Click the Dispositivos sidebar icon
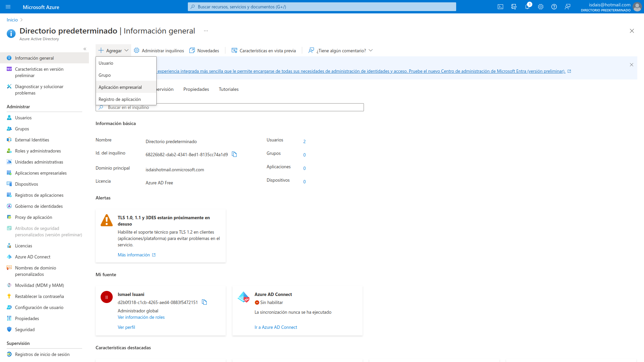 [9, 184]
